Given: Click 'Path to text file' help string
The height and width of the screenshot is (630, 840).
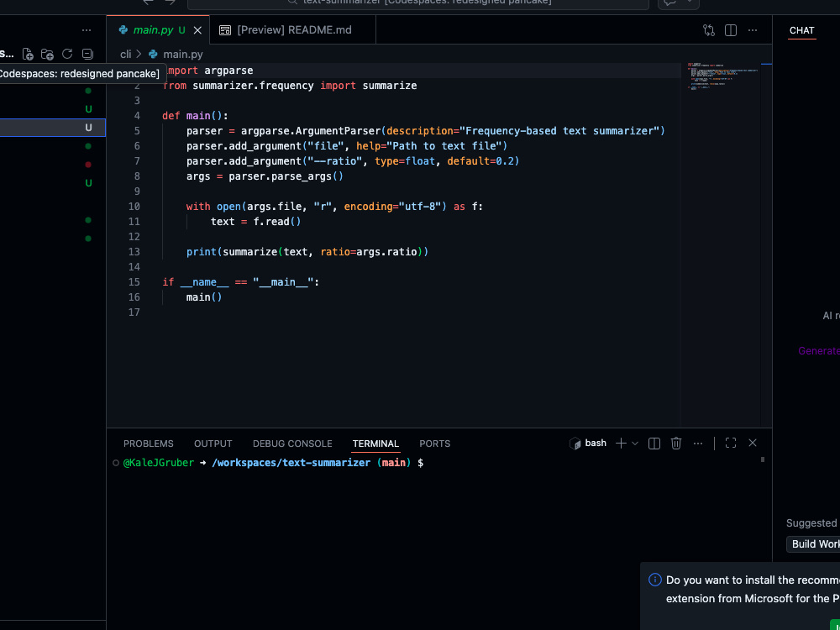Looking at the screenshot, I should tap(444, 145).
